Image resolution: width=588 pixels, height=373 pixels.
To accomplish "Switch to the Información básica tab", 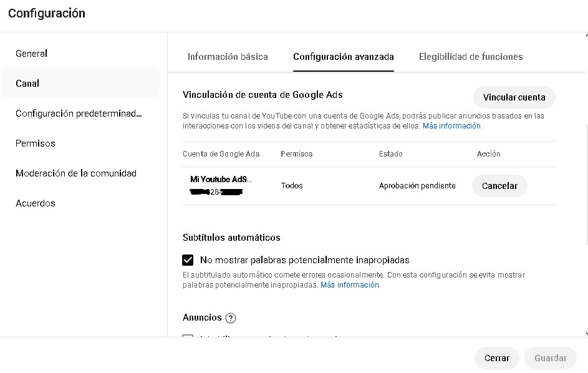I will [x=228, y=57].
